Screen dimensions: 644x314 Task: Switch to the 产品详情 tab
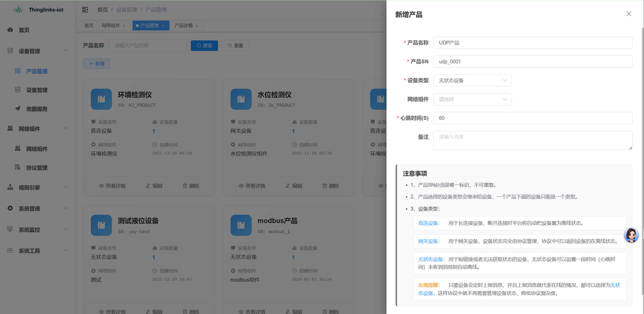(x=184, y=25)
